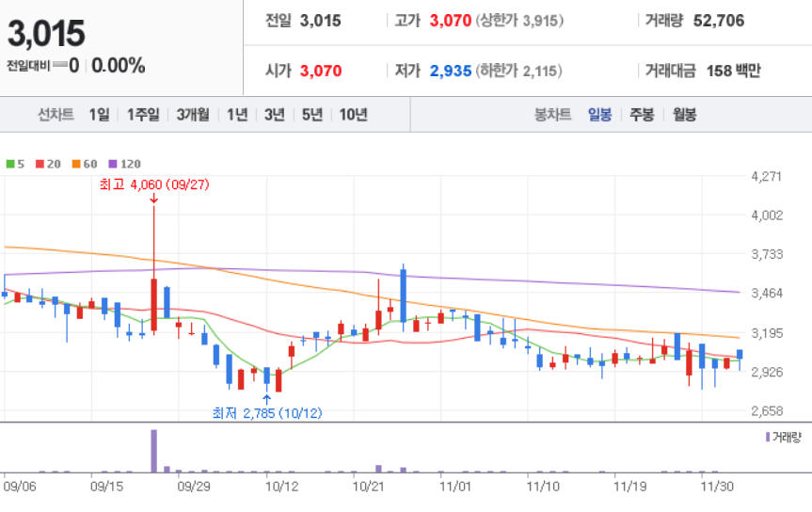
Task: Click the 최고 4,060 (09/27) high marker label
Action: [x=154, y=184]
